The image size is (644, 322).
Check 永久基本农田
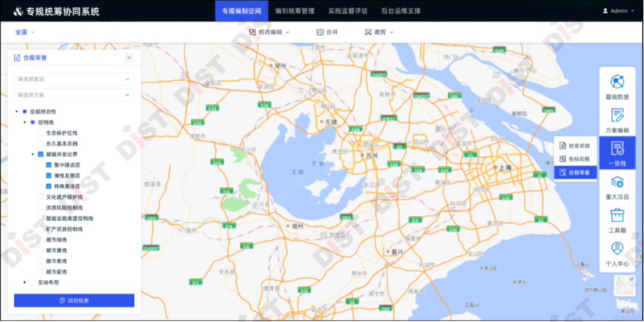[41, 143]
